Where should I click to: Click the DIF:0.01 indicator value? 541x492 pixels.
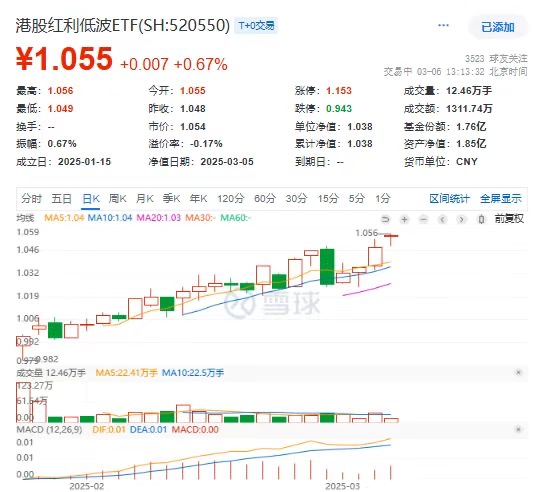(109, 430)
